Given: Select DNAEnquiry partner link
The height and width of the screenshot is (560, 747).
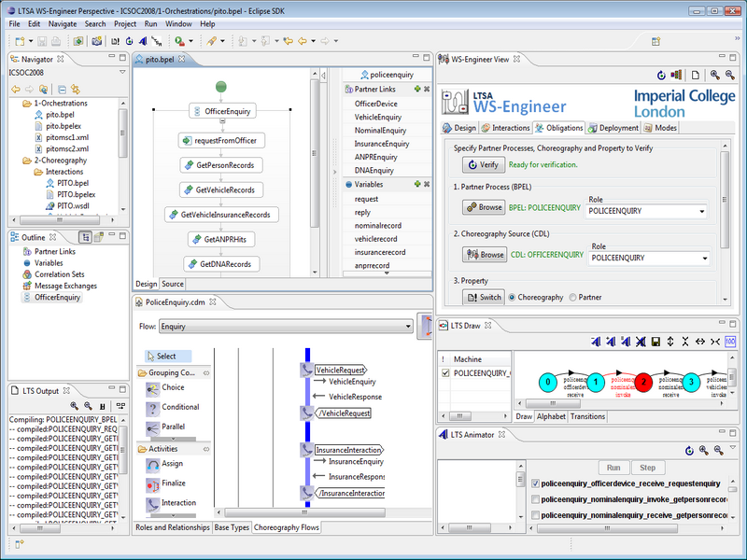Looking at the screenshot, I should coord(374,171).
